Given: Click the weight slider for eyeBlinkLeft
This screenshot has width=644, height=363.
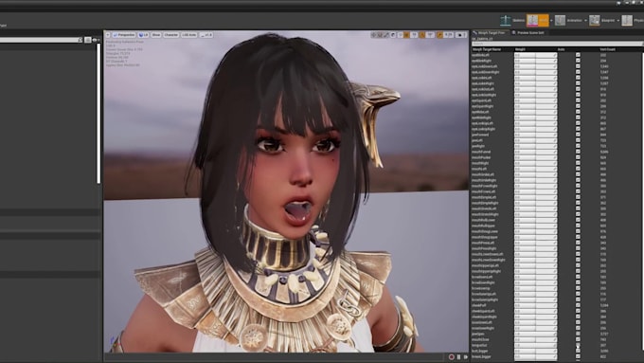Looking at the screenshot, I should click(536, 55).
